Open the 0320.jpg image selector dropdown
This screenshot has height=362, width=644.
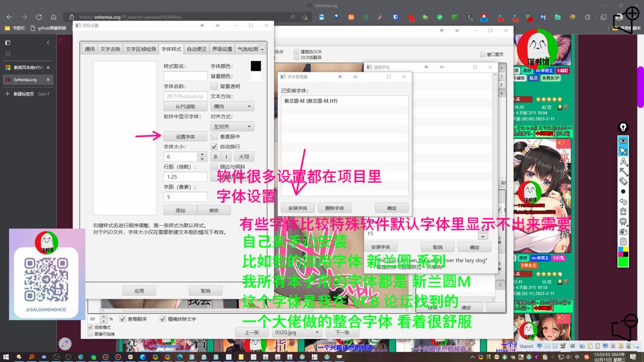click(296, 332)
